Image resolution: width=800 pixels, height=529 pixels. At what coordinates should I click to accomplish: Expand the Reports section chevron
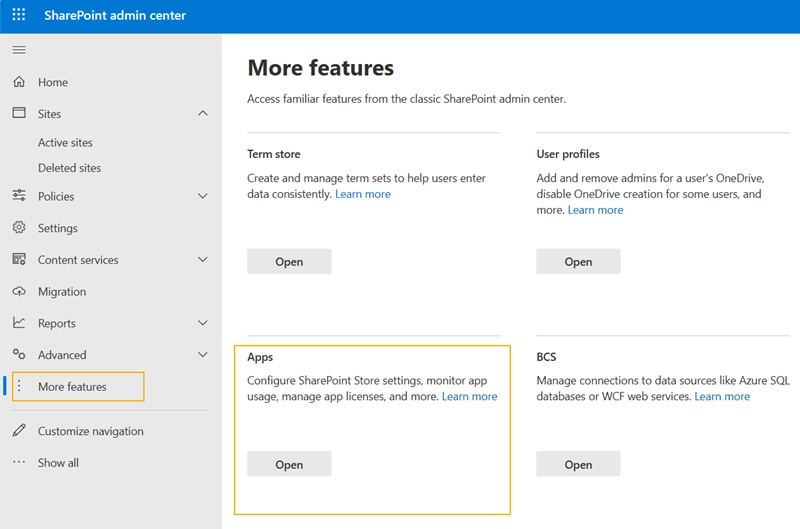[x=203, y=323]
